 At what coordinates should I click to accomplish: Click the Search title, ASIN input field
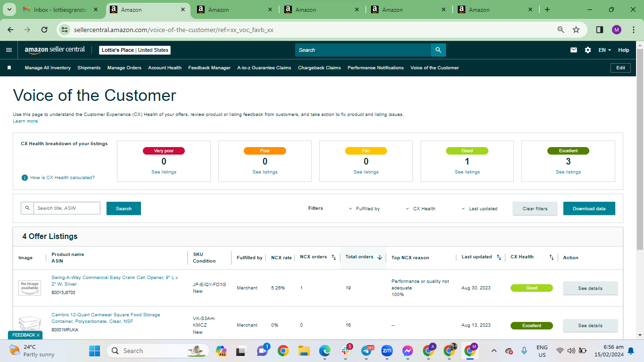tap(67, 208)
